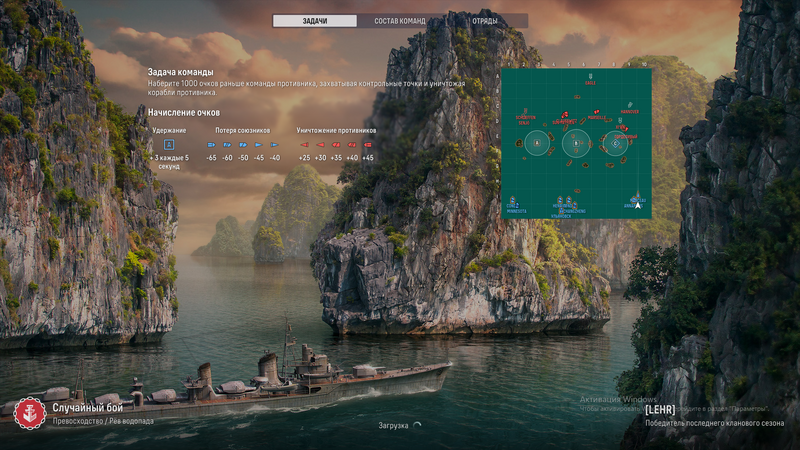Click the enemy ship icon above +30
The image size is (800, 450).
pyautogui.click(x=320, y=145)
